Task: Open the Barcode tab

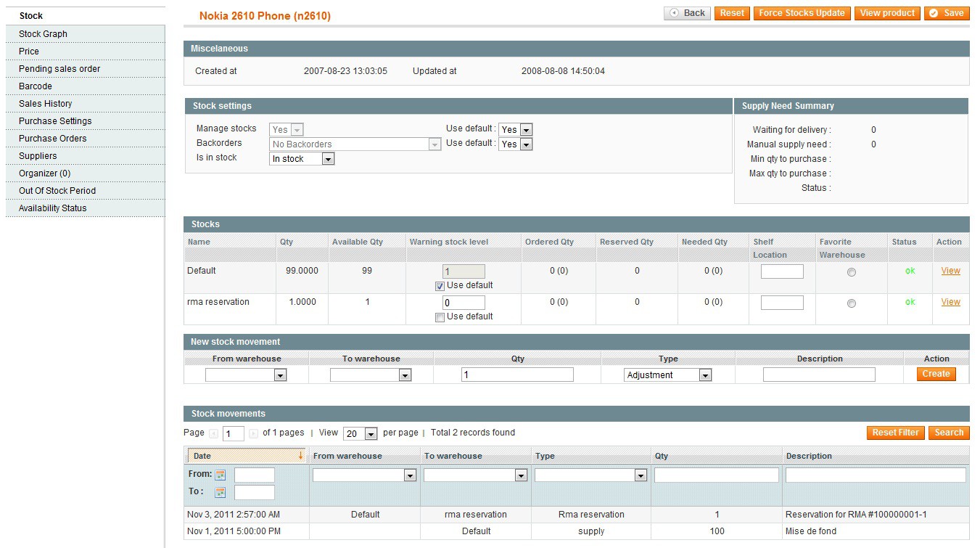Action: [86, 86]
